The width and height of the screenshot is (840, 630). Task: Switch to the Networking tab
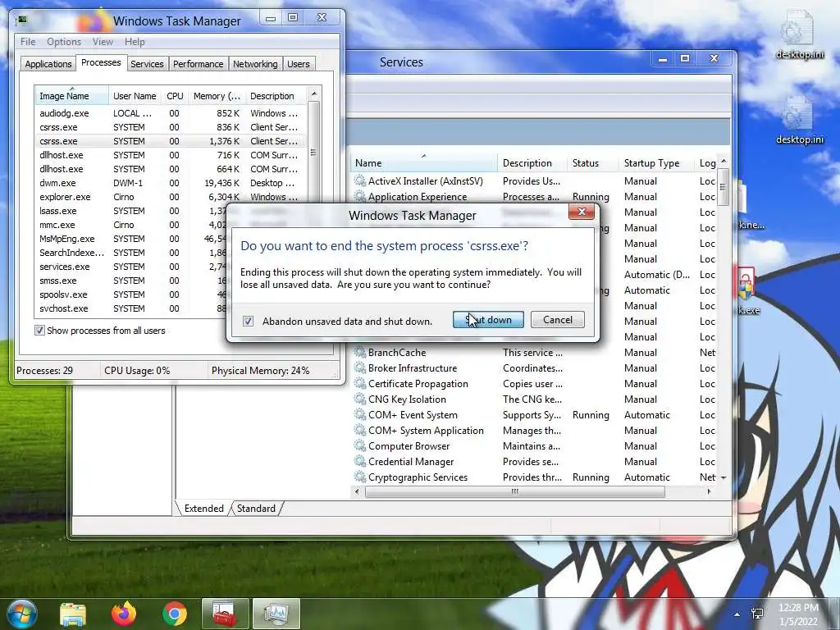pos(255,64)
